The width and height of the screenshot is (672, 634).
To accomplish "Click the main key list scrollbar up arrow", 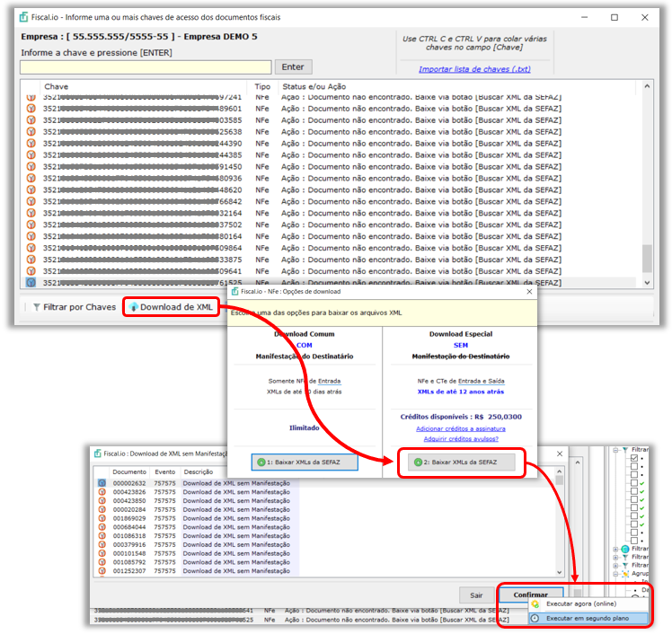I will pyautogui.click(x=647, y=86).
